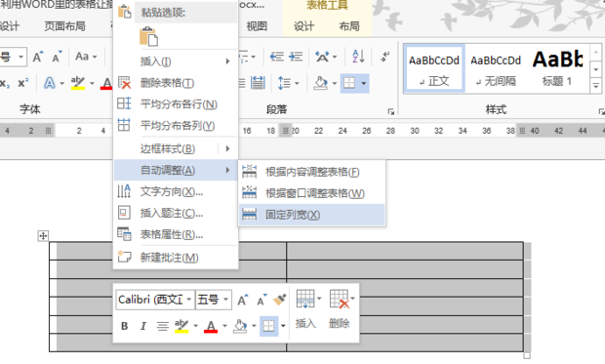Apply the 标题 1 style
The image size is (605, 364).
557,69
